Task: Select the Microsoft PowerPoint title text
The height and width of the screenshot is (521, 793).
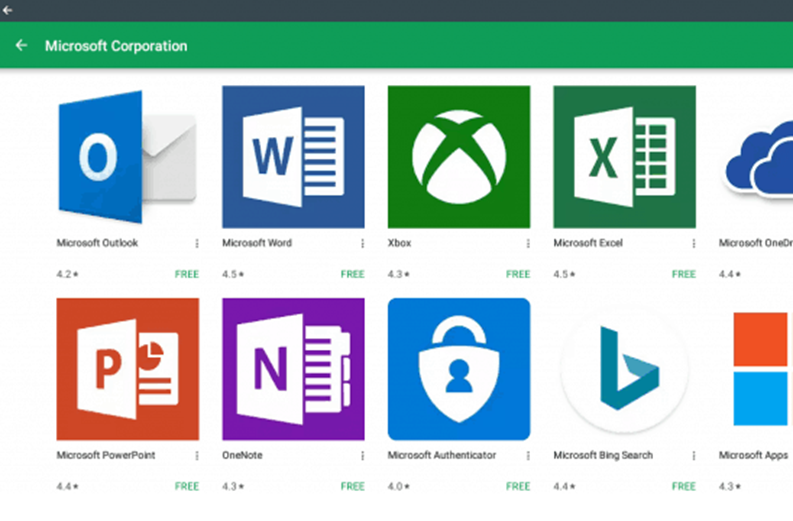Action: coord(106,455)
